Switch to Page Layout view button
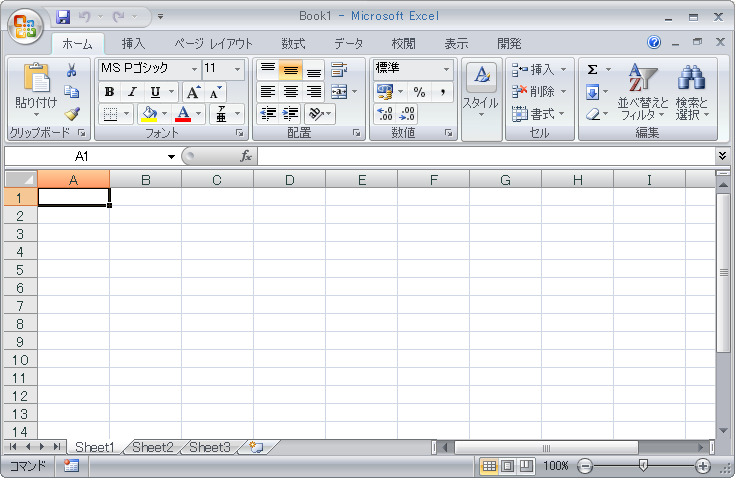The height and width of the screenshot is (478, 735). pyautogui.click(x=507, y=466)
